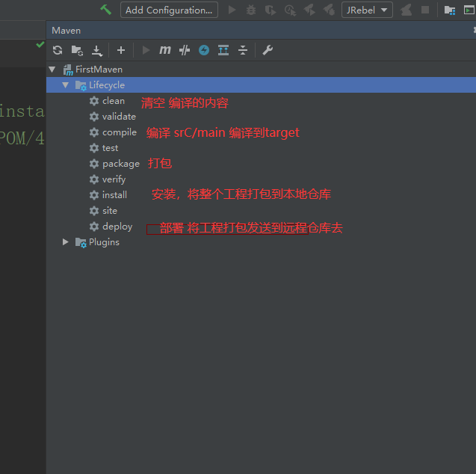Image resolution: width=476 pixels, height=474 pixels.
Task: Collapse the FirstMaven project node
Action: pos(52,70)
